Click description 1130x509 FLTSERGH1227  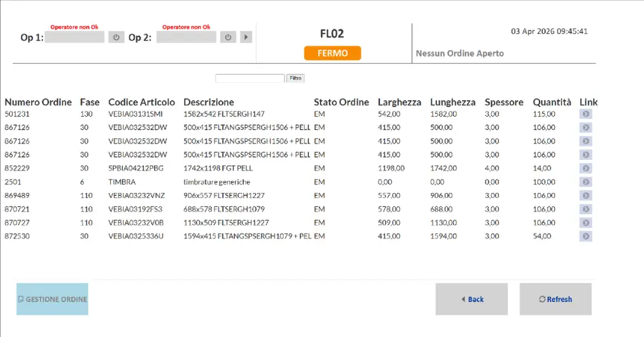(227, 222)
